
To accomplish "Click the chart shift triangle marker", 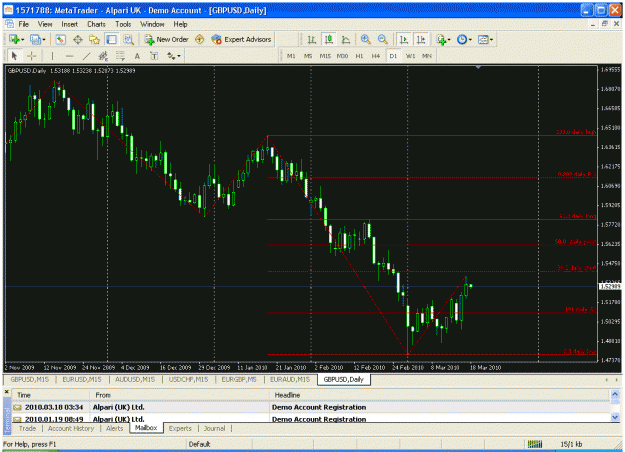I will [478, 68].
